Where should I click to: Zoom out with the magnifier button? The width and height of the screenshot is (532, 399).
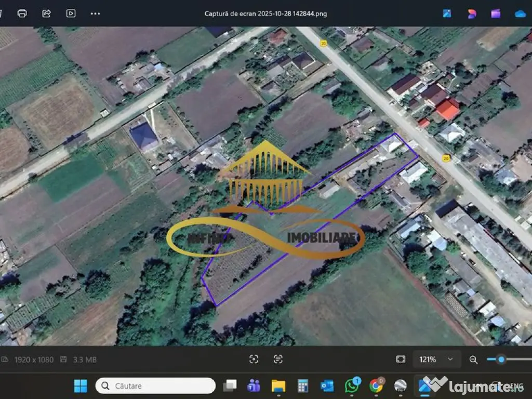473,359
